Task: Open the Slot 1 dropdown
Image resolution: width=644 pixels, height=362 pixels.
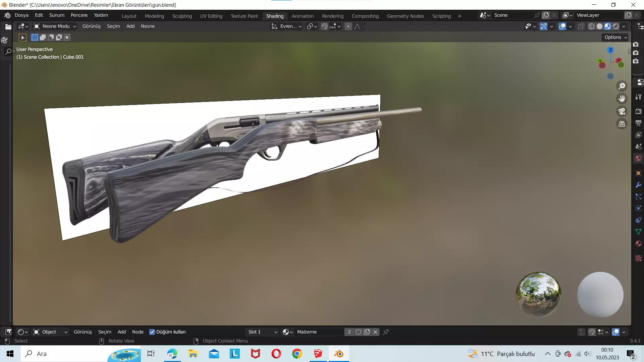Action: point(262,332)
